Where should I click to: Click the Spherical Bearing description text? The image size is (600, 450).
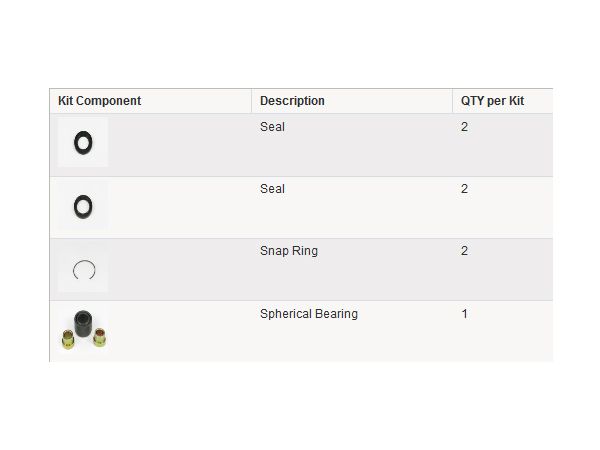coord(308,314)
